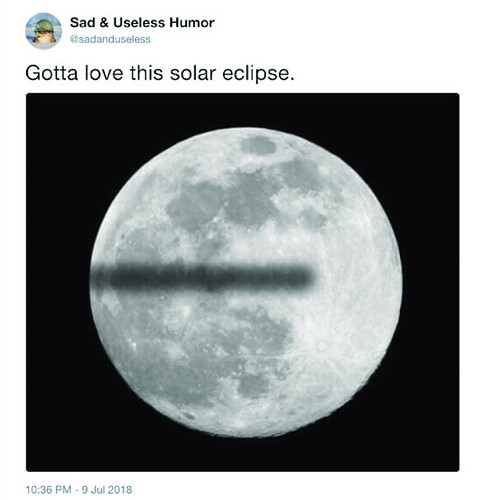481x500 pixels.
Task: Click the word Gotta in the tweet
Action: 52,73
